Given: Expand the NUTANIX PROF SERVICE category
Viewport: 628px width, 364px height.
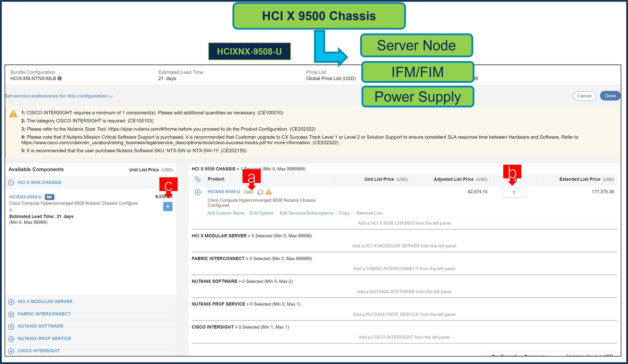Looking at the screenshot, I should tap(11, 339).
